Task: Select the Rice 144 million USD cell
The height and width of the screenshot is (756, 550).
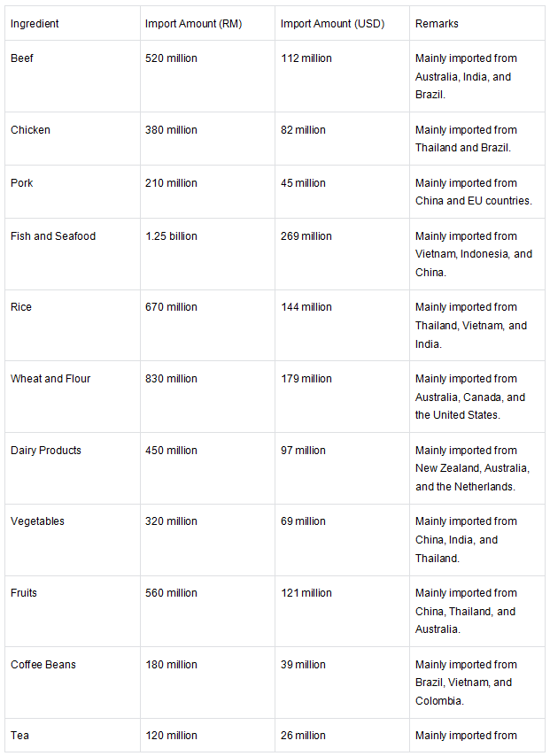Action: tap(342, 326)
